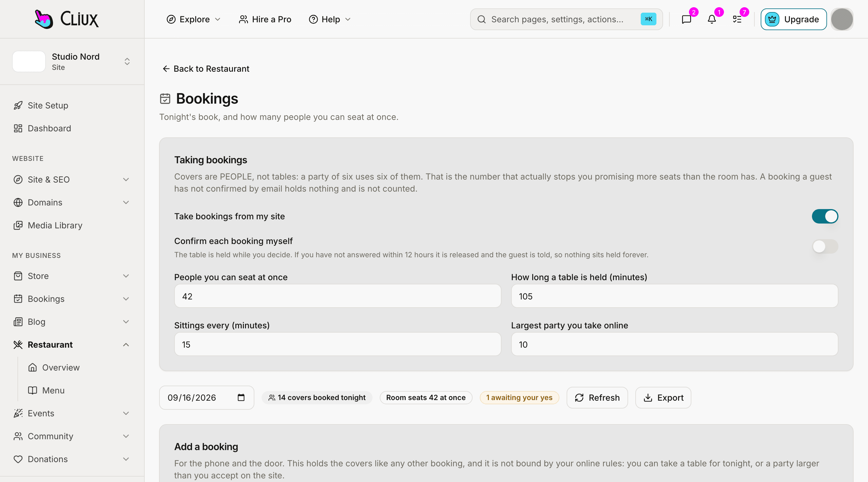
Task: Click the Site & SEO compass icon
Action: coord(18,180)
